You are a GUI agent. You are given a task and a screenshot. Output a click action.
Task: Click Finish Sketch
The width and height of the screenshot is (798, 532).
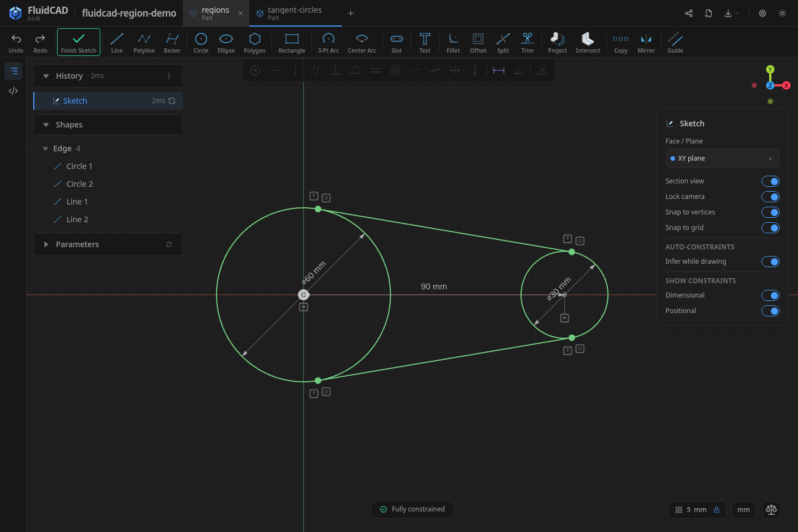point(79,42)
